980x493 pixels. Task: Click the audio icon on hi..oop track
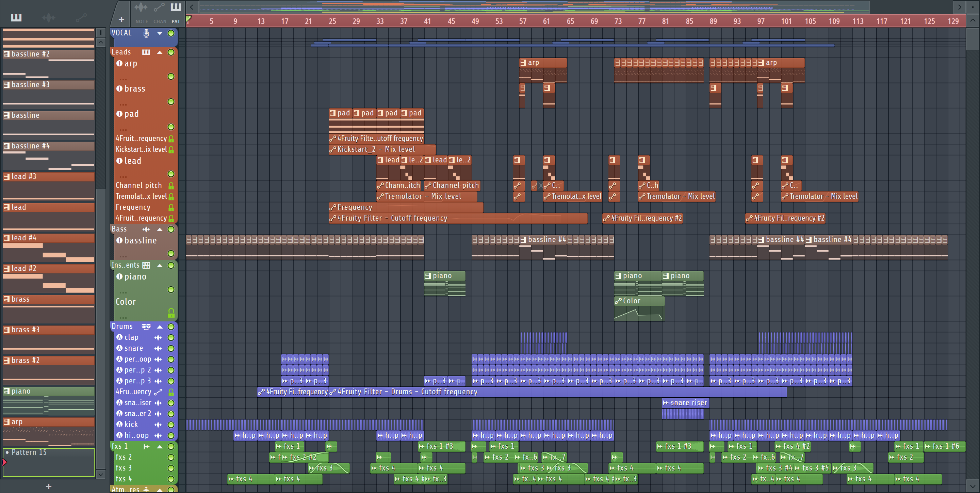158,435
